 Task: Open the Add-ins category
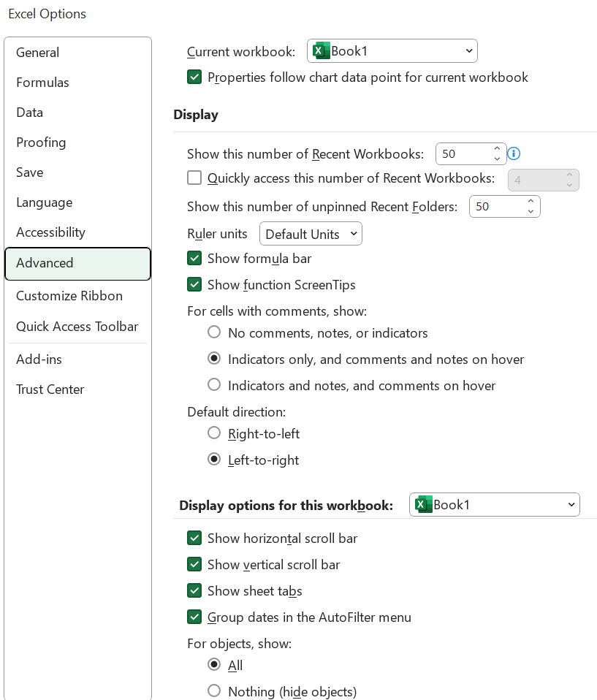tap(77, 359)
